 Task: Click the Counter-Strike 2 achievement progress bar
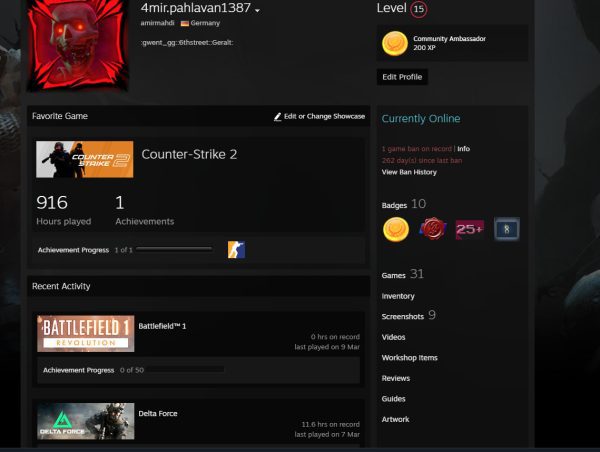(174, 249)
